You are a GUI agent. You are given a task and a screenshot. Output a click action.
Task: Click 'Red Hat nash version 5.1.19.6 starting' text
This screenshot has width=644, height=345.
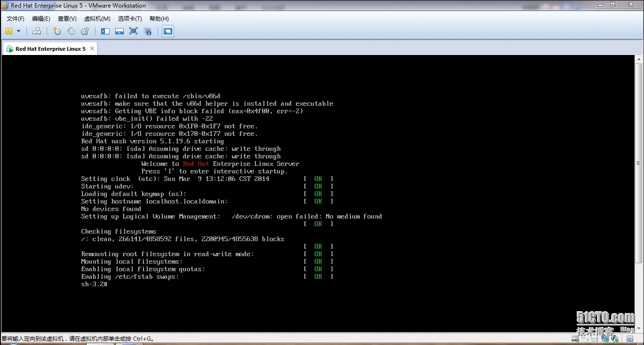(152, 141)
